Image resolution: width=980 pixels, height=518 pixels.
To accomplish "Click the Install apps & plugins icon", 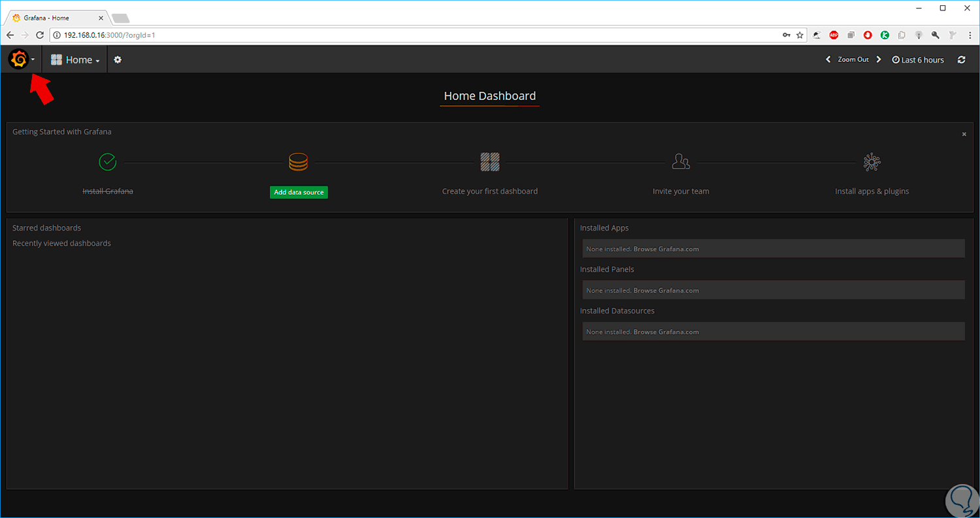I will tap(872, 162).
